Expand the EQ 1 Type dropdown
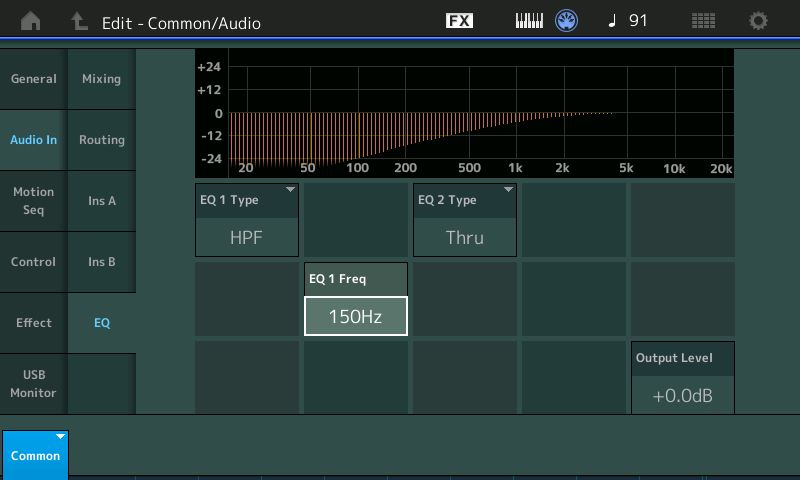800x480 pixels. tap(247, 220)
